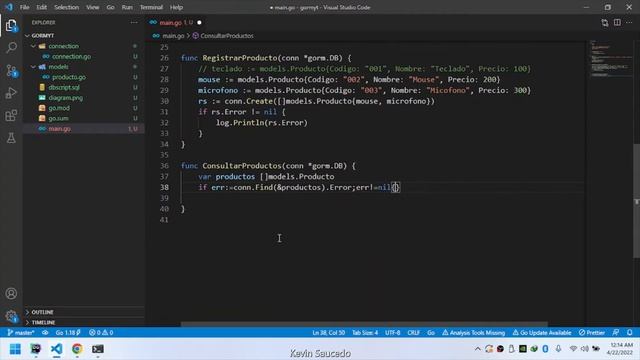Click the synchronize changes status icon
Viewport: 640px width, 360px height.
(x=45, y=333)
